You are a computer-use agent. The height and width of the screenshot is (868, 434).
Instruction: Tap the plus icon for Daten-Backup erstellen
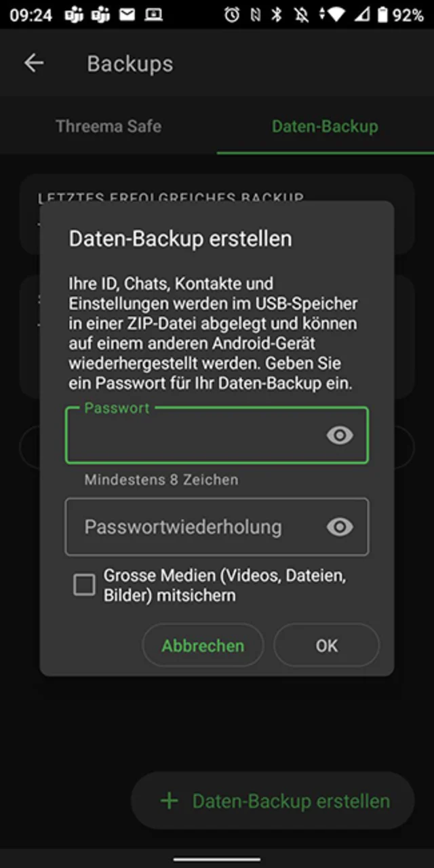click(169, 801)
